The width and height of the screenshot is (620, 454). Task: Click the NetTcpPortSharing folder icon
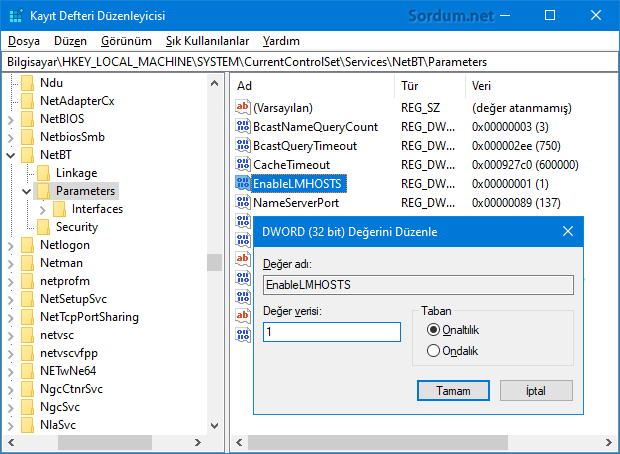28,317
